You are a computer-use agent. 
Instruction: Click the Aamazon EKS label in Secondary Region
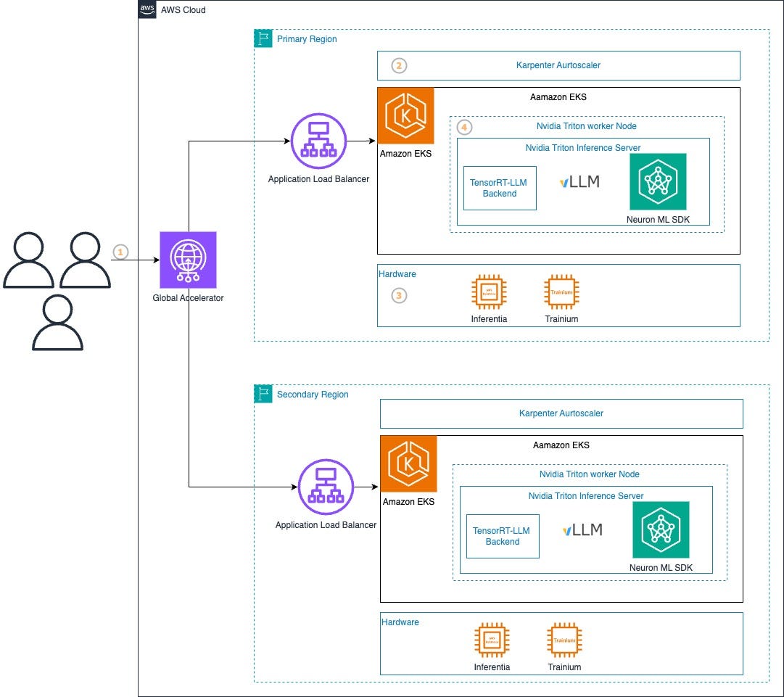coord(561,445)
